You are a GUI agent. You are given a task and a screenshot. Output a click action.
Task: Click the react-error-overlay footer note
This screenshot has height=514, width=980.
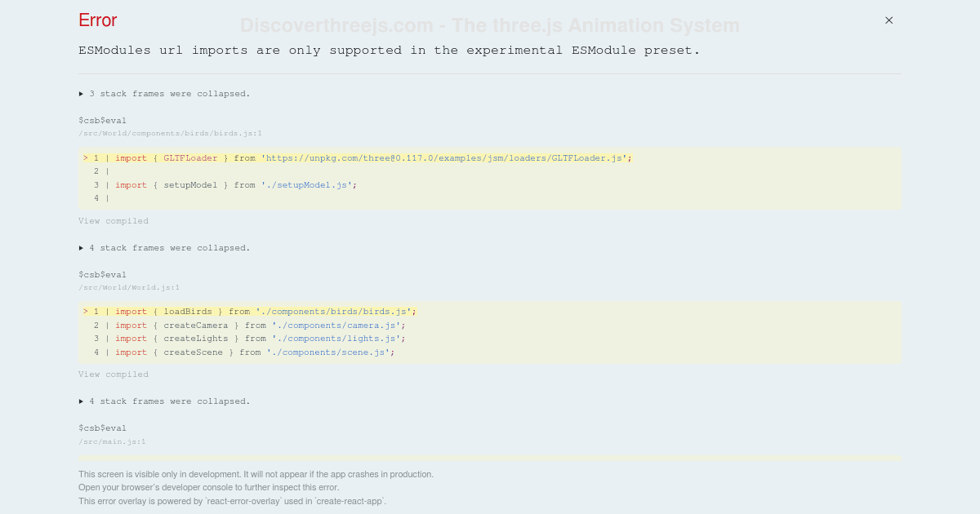click(x=232, y=501)
